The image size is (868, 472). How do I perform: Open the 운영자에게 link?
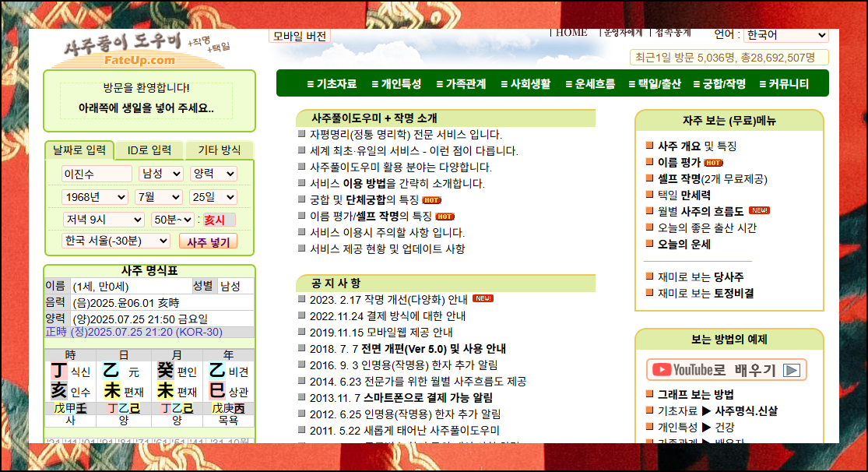tap(623, 33)
